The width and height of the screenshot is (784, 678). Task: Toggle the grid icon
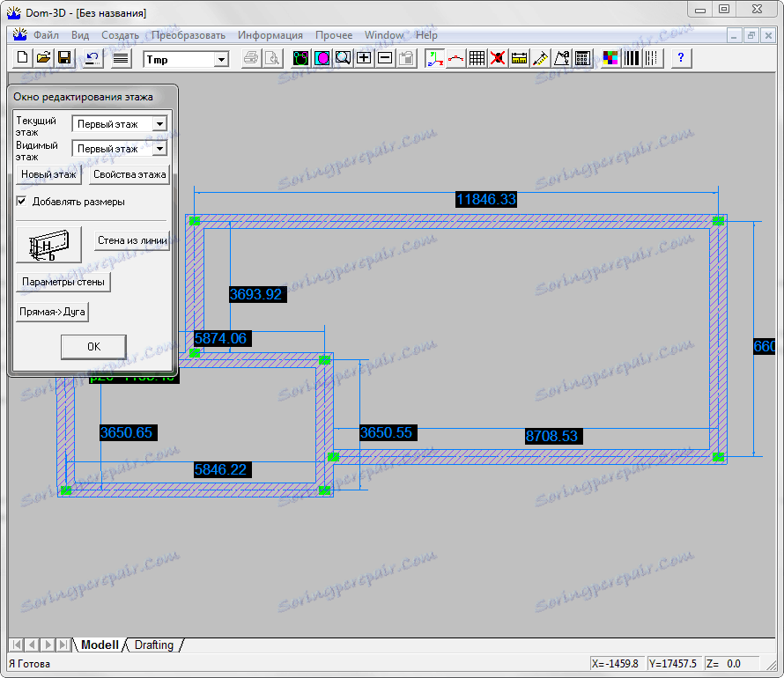(477, 58)
